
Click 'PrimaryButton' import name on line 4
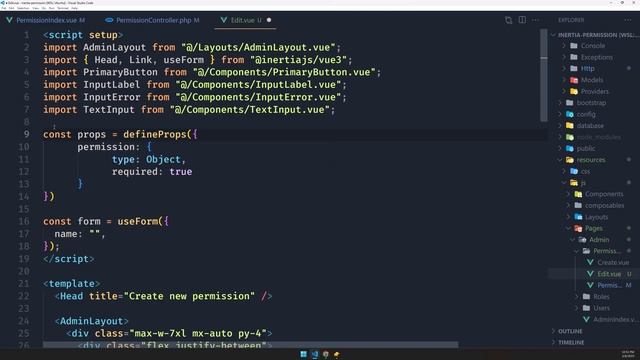click(120, 72)
